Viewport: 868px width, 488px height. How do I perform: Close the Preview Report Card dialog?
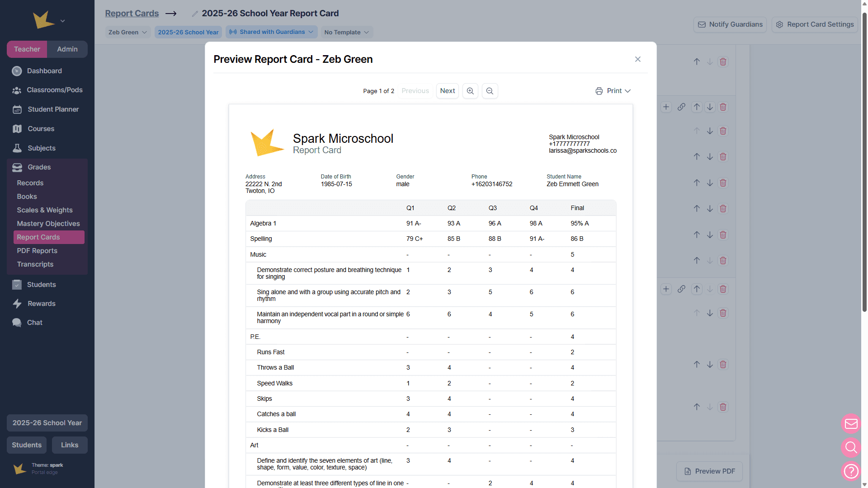pyautogui.click(x=638, y=59)
